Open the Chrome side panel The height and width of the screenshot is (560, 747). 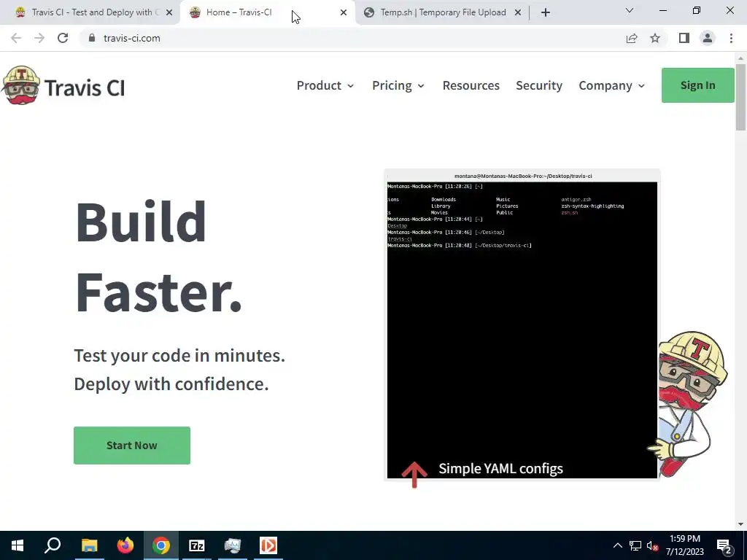coord(684,38)
